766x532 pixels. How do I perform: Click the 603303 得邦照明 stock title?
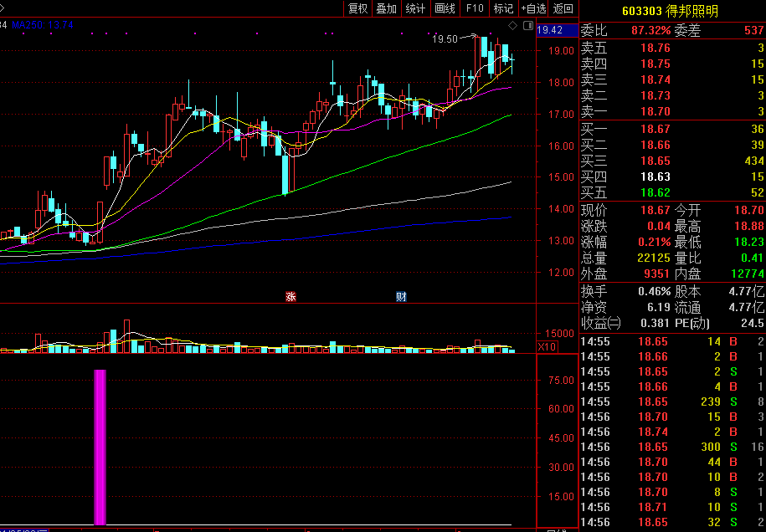coord(671,11)
